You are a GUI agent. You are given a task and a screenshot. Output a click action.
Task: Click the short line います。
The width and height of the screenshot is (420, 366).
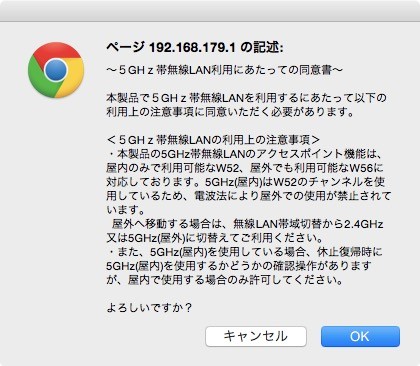(x=126, y=210)
